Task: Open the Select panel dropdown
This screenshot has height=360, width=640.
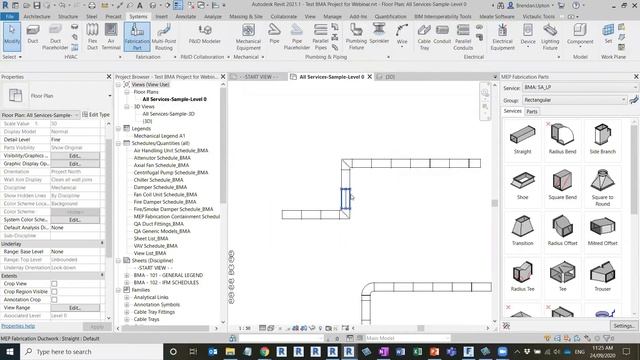Action: click(x=12, y=57)
